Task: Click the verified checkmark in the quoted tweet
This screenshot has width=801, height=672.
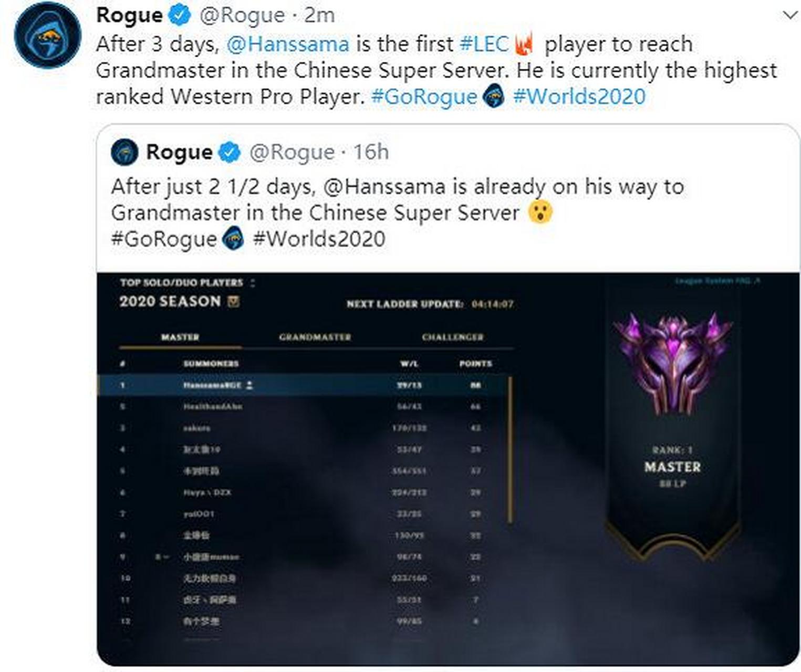Action: pos(228,153)
